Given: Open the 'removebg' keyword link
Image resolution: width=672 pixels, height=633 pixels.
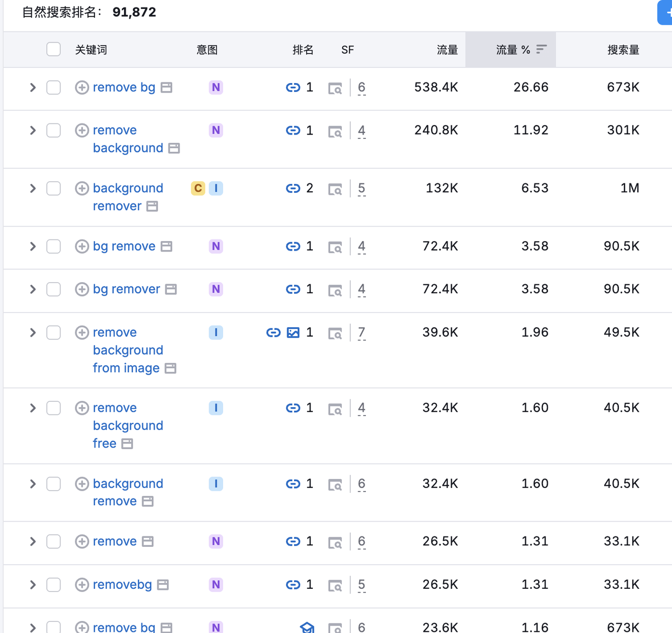Looking at the screenshot, I should 122,585.
